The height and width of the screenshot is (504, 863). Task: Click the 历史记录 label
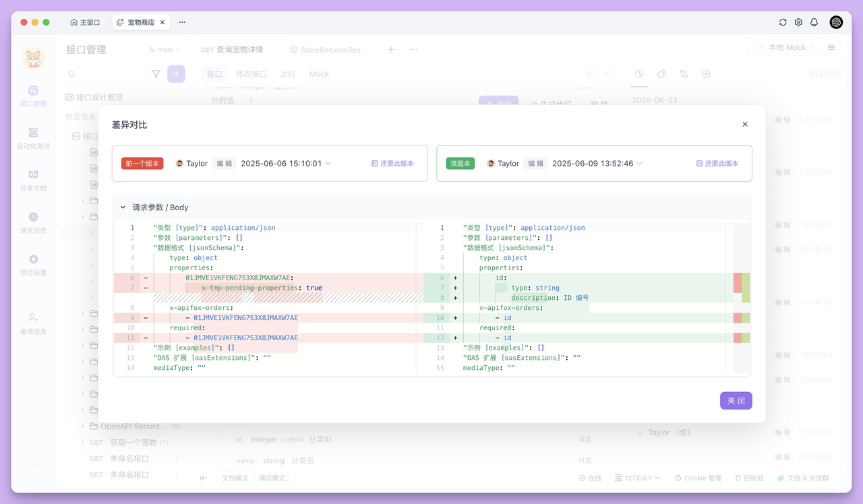point(825,74)
